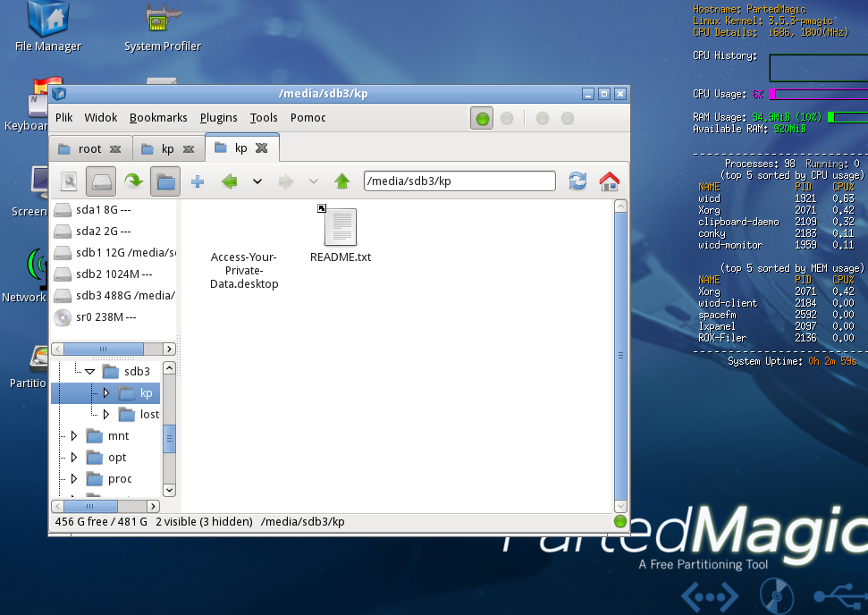
Task: Collapse the sdb3 tree folder
Action: (x=89, y=372)
